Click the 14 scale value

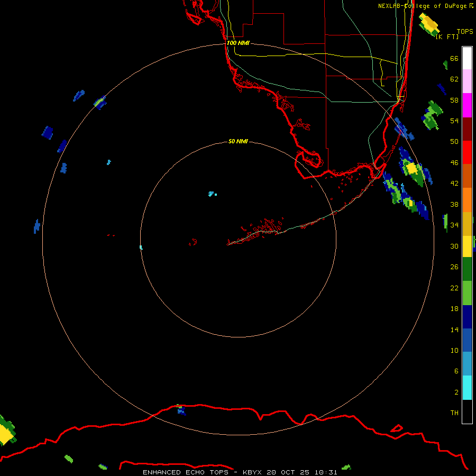tap(454, 329)
